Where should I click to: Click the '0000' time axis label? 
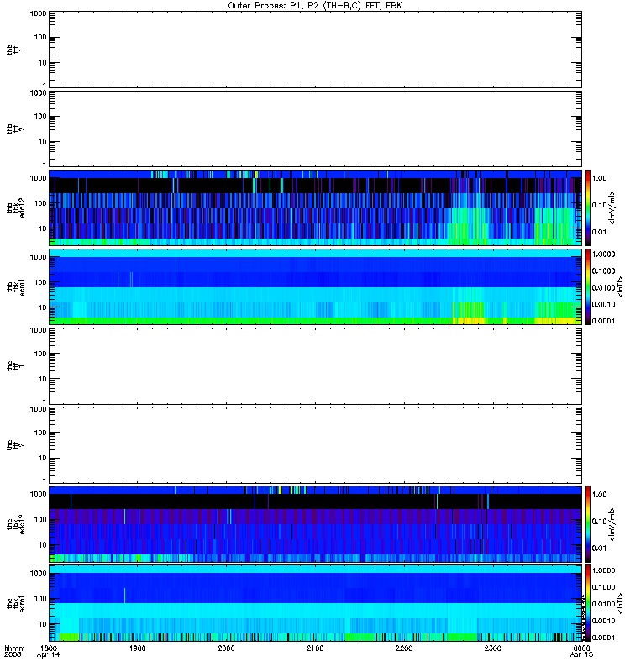[581, 648]
